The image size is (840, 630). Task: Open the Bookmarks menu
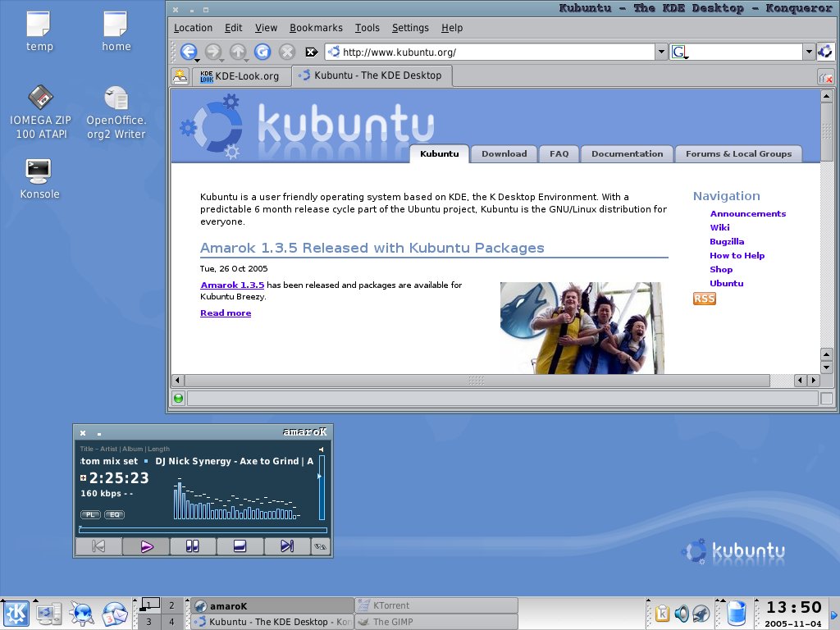[x=316, y=28]
